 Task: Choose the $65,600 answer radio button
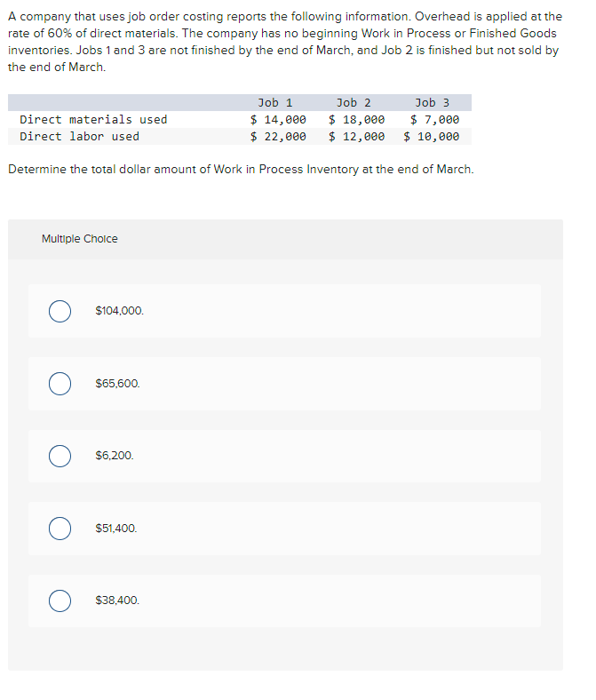(x=60, y=384)
